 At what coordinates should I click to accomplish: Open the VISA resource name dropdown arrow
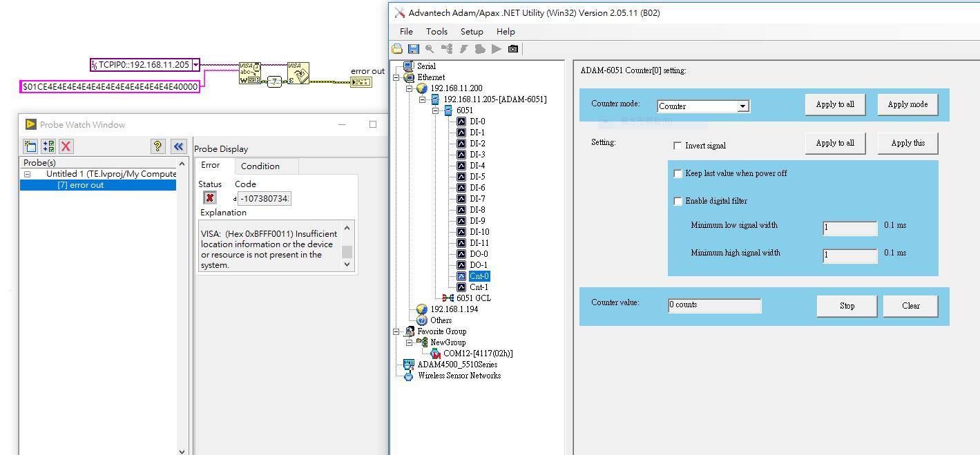click(196, 65)
